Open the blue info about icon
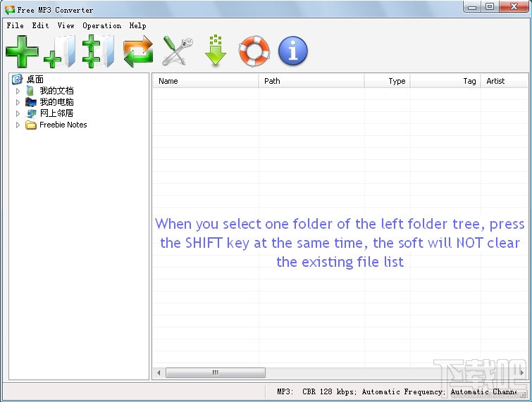 293,51
